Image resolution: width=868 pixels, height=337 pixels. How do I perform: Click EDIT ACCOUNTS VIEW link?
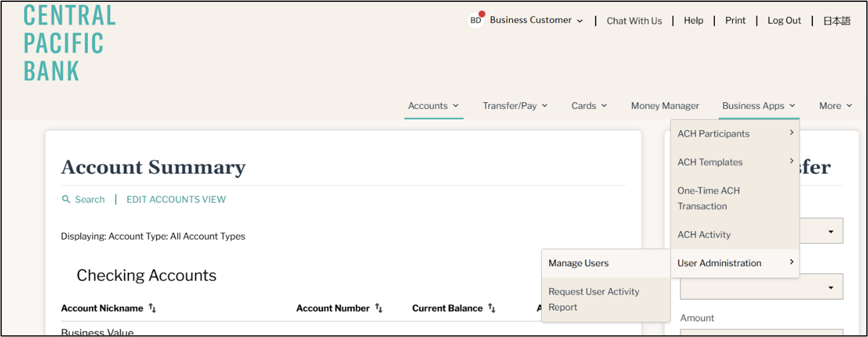(176, 199)
